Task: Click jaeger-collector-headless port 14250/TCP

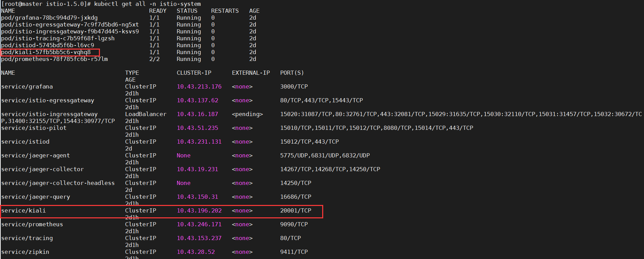Action: click(x=296, y=183)
